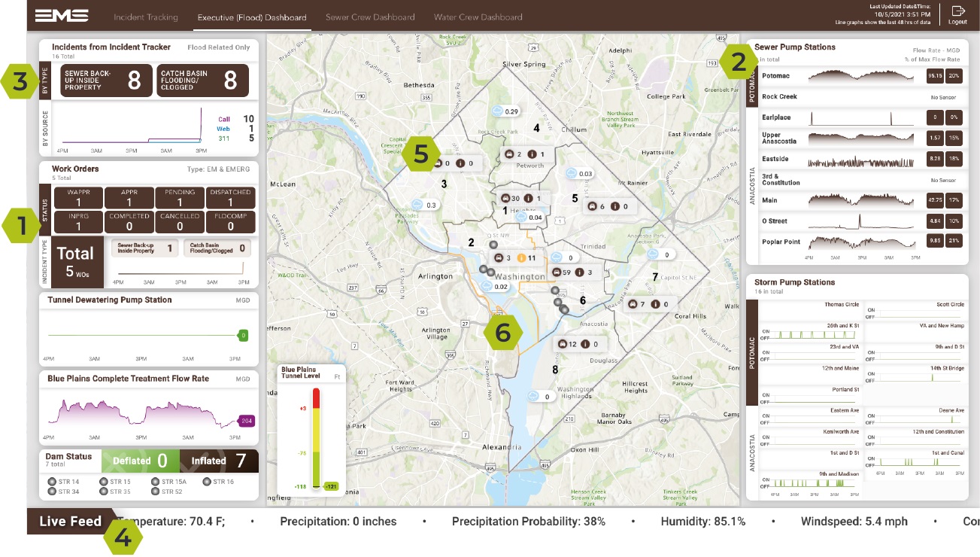Click the WAPPR work order status tile

pos(78,198)
